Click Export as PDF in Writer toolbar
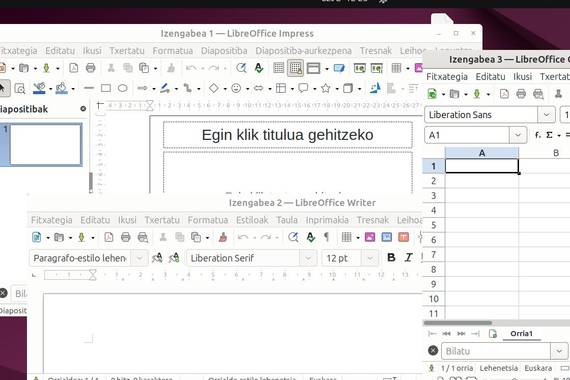Image resolution: width=570 pixels, height=380 pixels. point(109,237)
